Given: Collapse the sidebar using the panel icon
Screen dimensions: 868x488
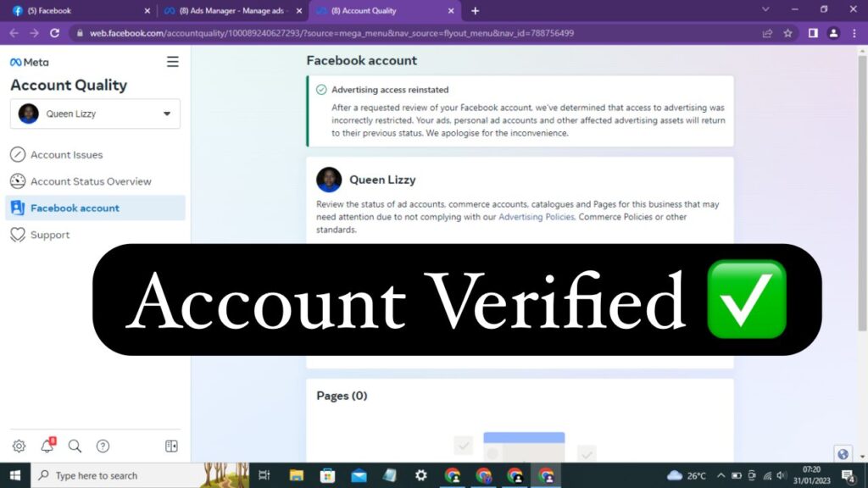Looking at the screenshot, I should [171, 446].
